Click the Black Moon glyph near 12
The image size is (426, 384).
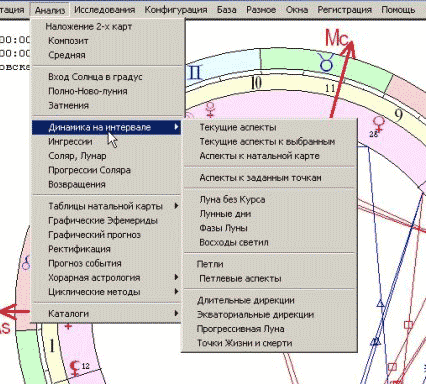point(75,367)
